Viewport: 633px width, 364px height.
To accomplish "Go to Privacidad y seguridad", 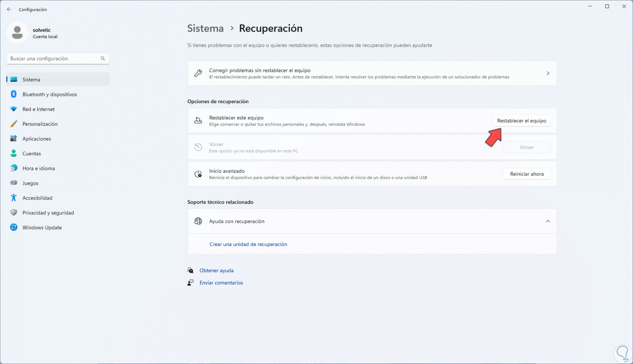I will (58, 212).
